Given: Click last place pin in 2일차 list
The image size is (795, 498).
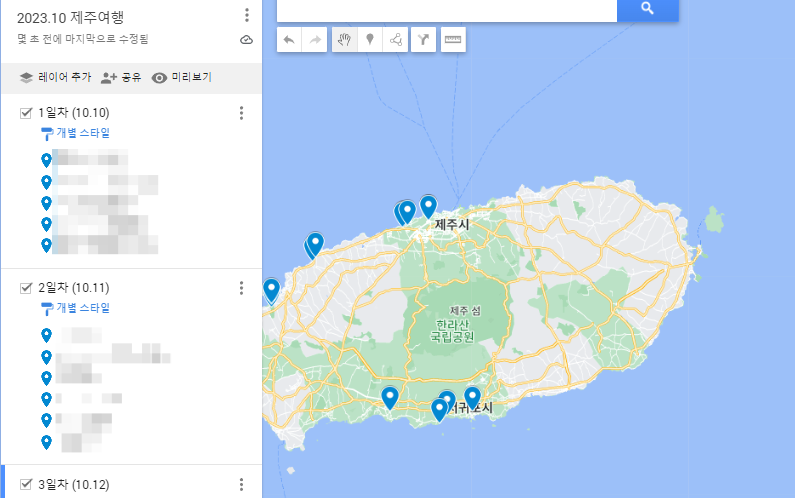Looking at the screenshot, I should point(46,442).
